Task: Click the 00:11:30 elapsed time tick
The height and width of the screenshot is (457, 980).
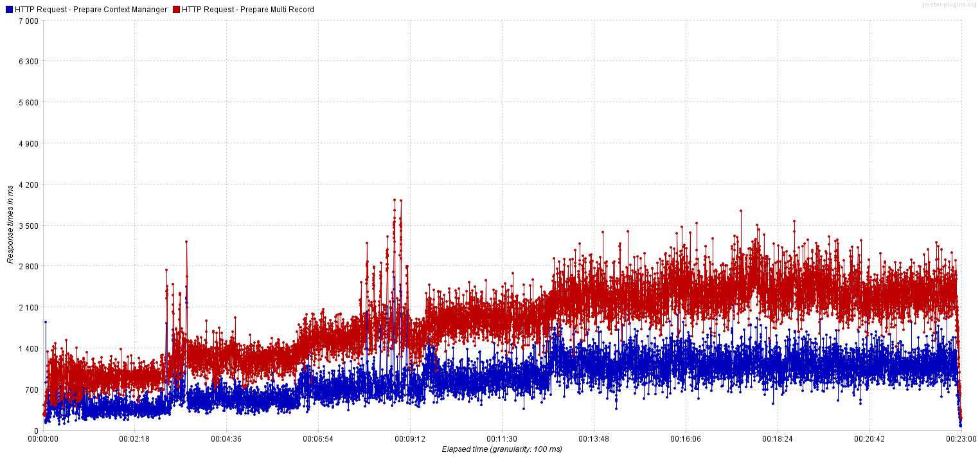Action: 502,439
